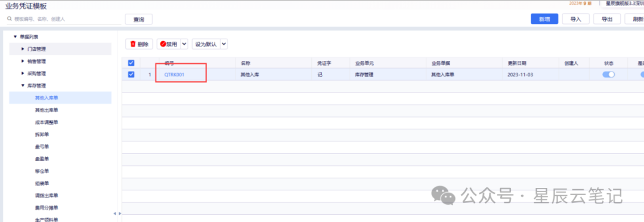Select 拆卸单 in the tree
Viewport: 644px width, 222px height.
tap(42, 134)
